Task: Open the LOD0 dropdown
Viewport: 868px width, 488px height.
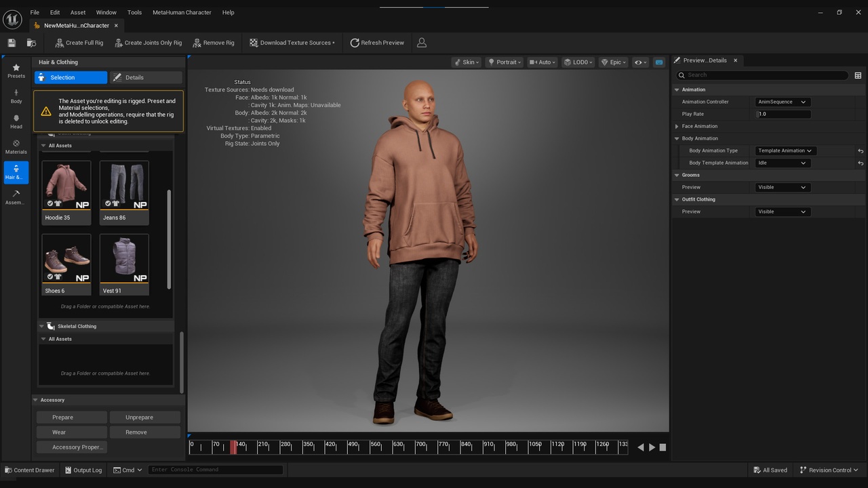Action: pyautogui.click(x=578, y=62)
